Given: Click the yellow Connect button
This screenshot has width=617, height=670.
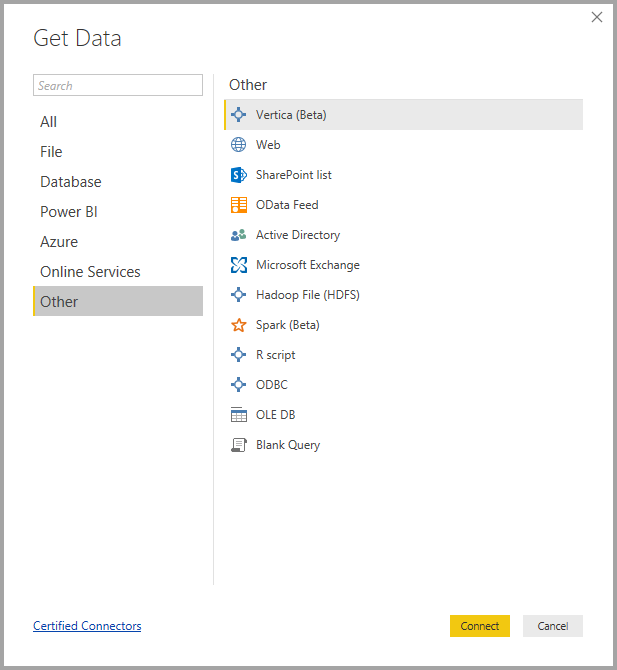Looking at the screenshot, I should pos(480,626).
